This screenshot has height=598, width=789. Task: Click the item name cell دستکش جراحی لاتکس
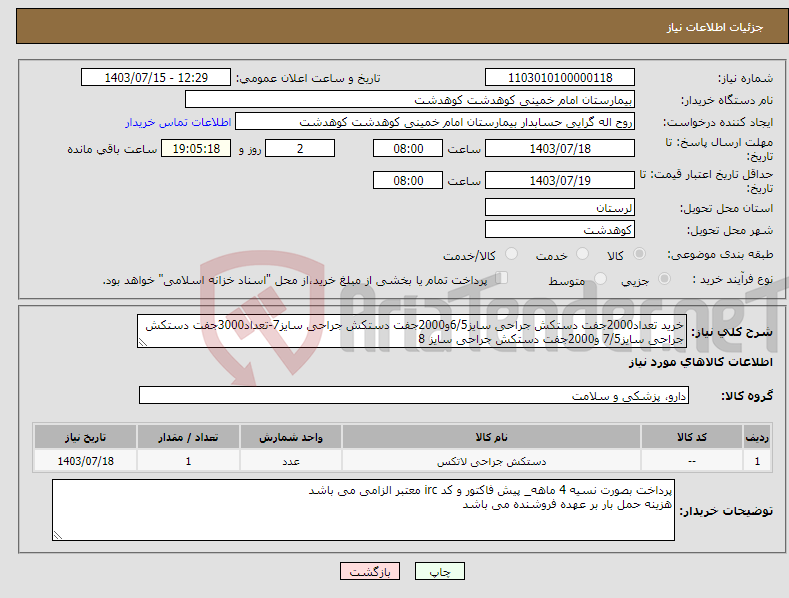[491, 461]
